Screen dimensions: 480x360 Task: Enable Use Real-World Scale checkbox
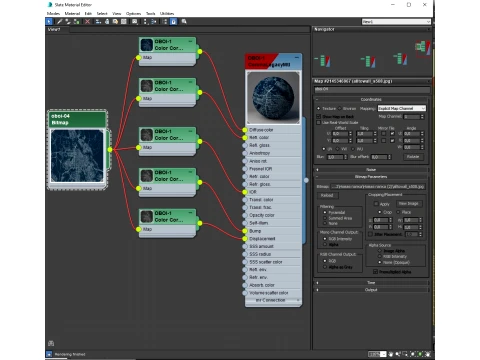point(319,122)
